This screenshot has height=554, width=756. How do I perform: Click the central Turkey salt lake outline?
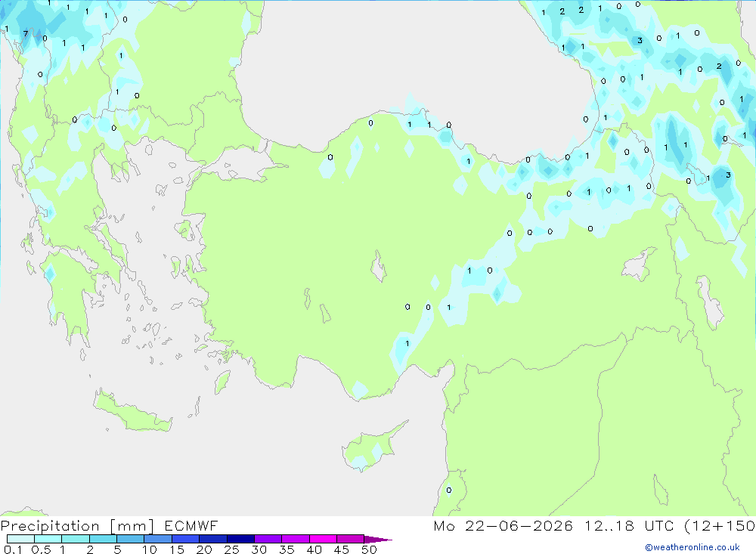coord(379,266)
